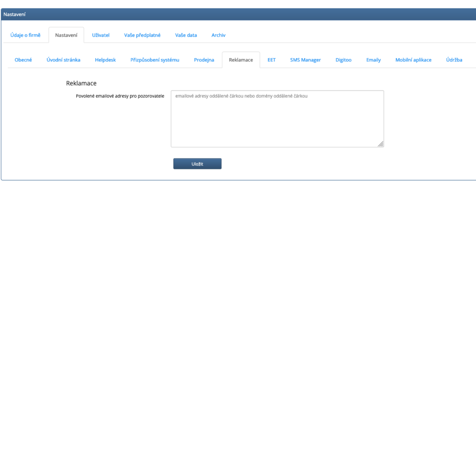
Task: Select the Helpdesk settings subtab
Action: click(105, 60)
